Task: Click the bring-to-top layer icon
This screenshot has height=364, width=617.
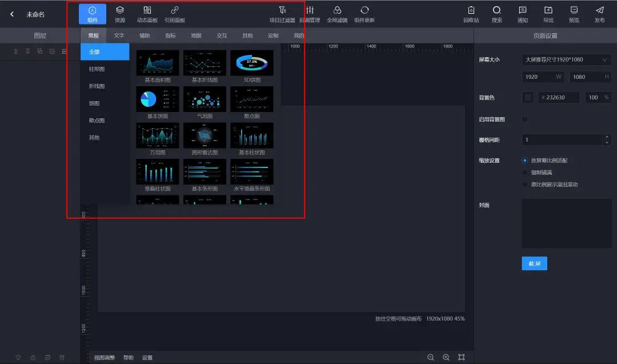Action: [16, 51]
